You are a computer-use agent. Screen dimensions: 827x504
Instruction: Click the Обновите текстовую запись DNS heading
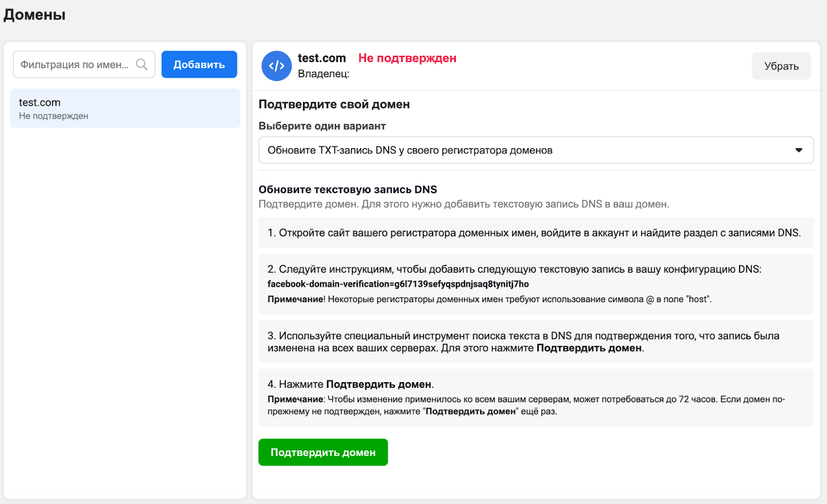click(x=348, y=190)
